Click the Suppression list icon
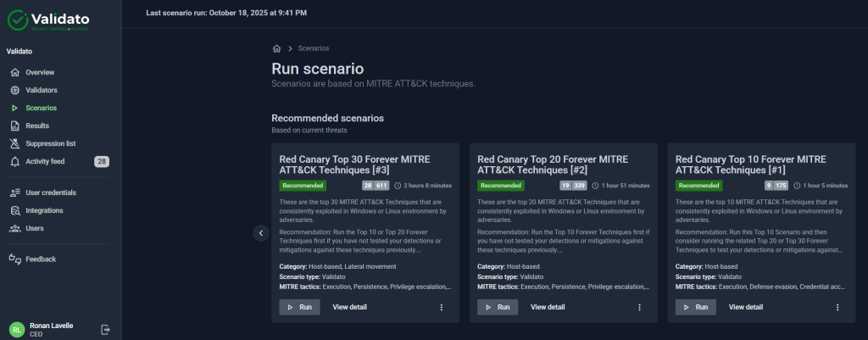 (14, 143)
